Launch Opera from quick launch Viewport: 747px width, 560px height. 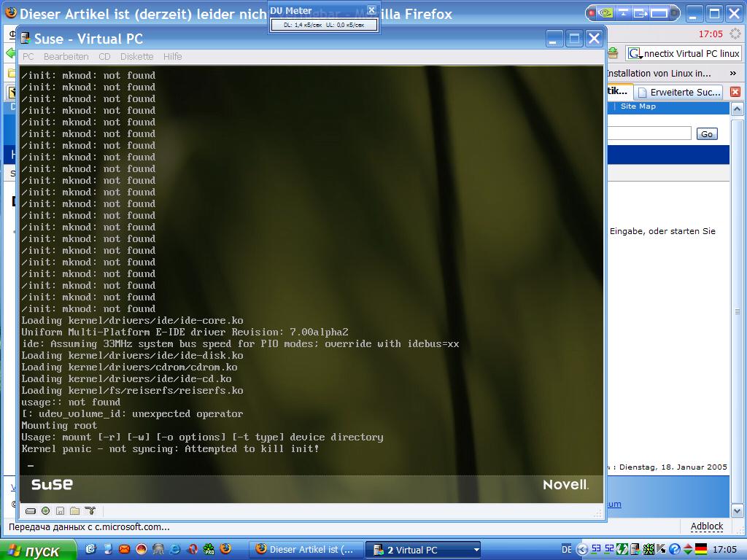(x=193, y=549)
